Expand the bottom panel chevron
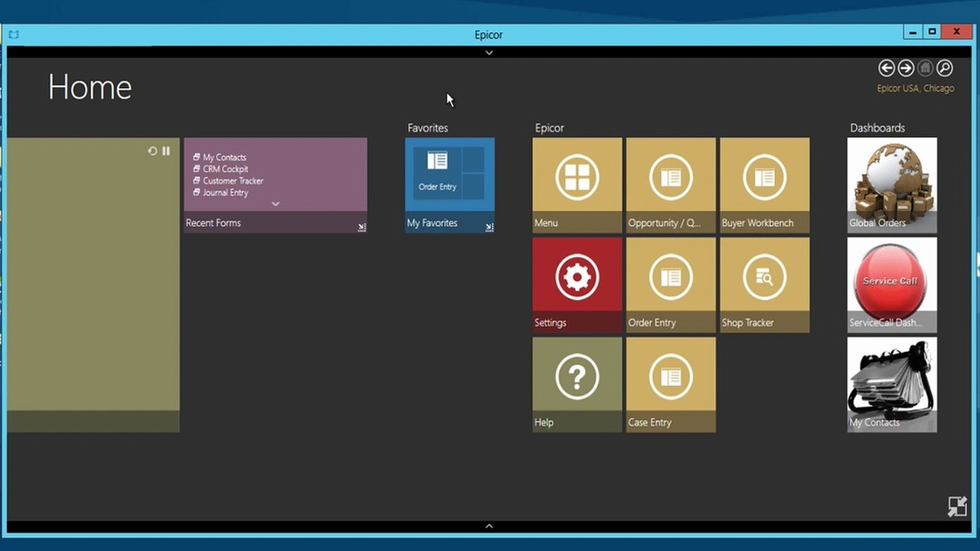Image resolution: width=980 pixels, height=551 pixels. 489,526
